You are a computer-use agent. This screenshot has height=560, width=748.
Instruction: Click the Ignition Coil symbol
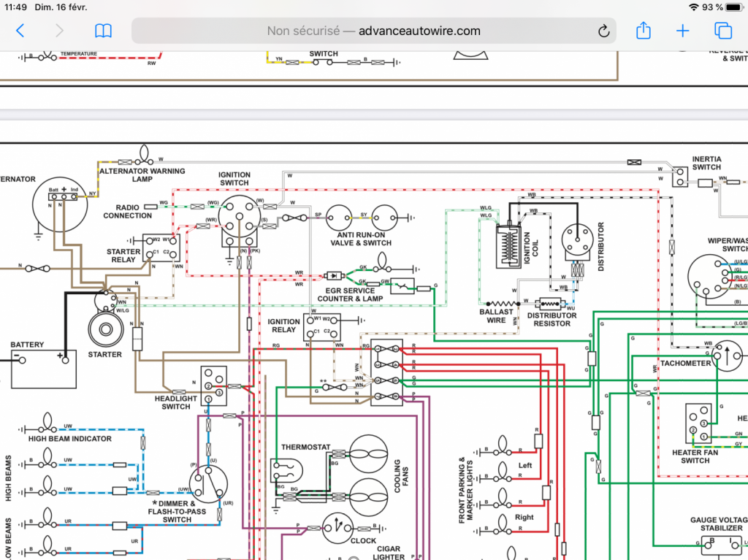[508, 245]
